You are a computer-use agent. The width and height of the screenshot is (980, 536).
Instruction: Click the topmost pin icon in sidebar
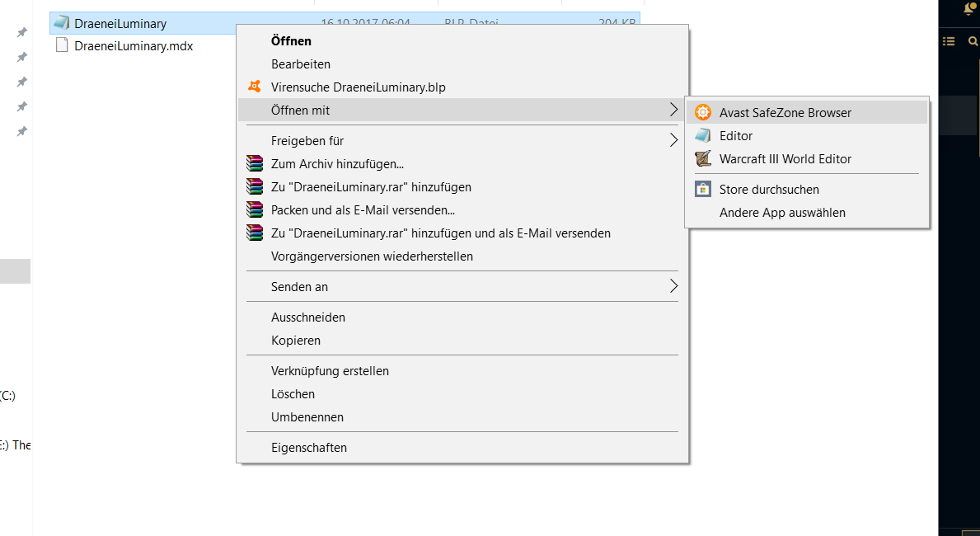[22, 32]
